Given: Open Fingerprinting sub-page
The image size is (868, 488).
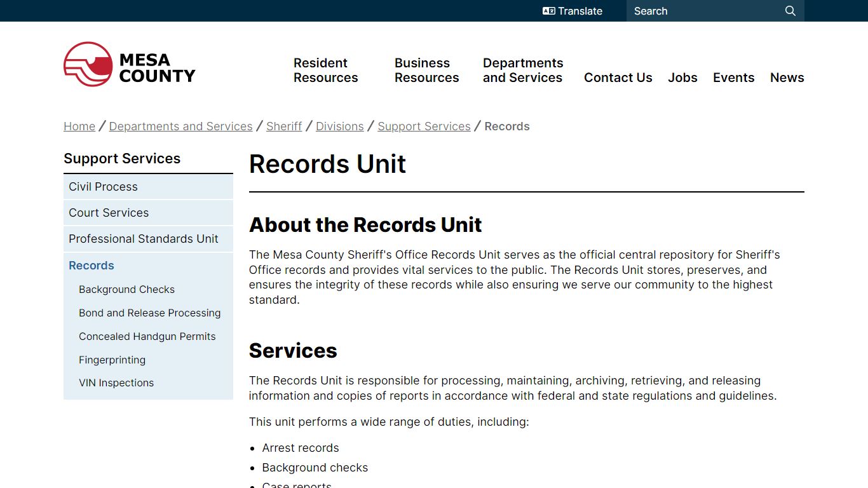Looking at the screenshot, I should (112, 360).
